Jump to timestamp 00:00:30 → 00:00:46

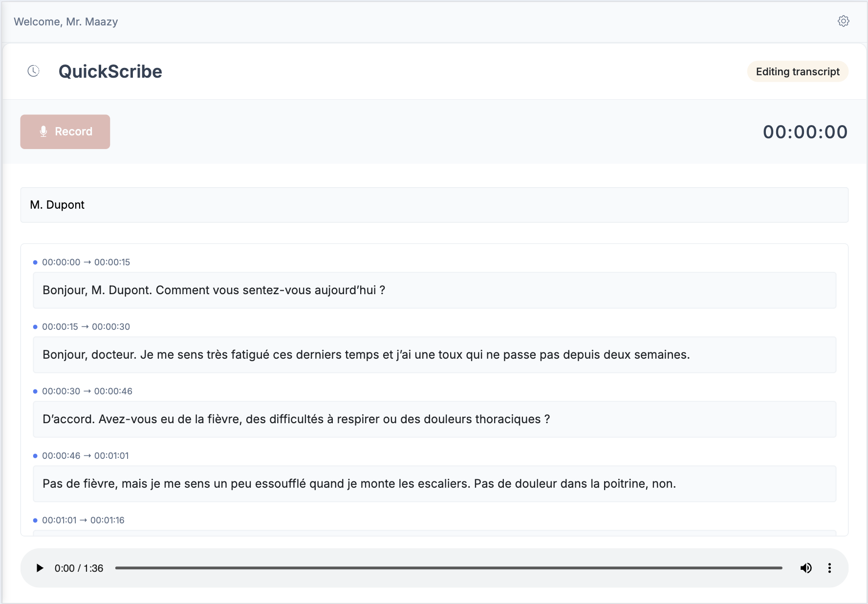pyautogui.click(x=87, y=391)
